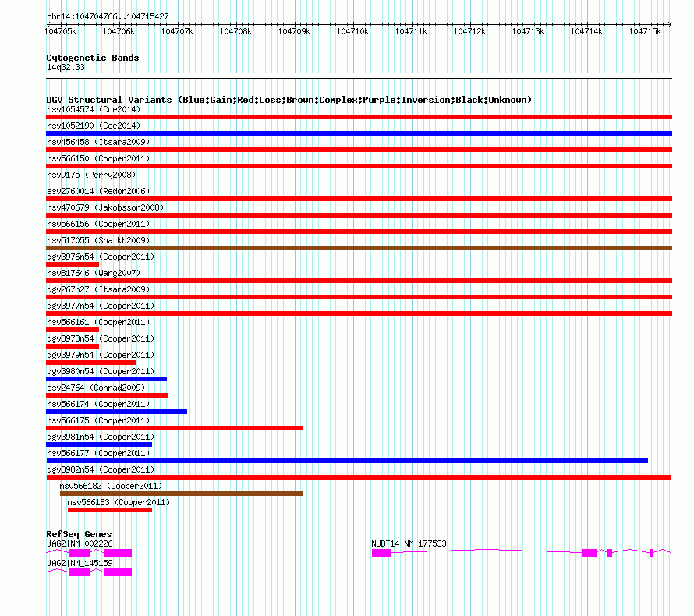
Task: Click the 104712k ruler position
Action: tap(469, 31)
